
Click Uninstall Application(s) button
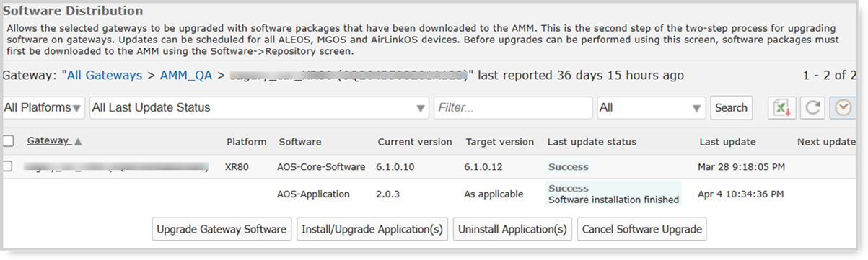point(512,229)
